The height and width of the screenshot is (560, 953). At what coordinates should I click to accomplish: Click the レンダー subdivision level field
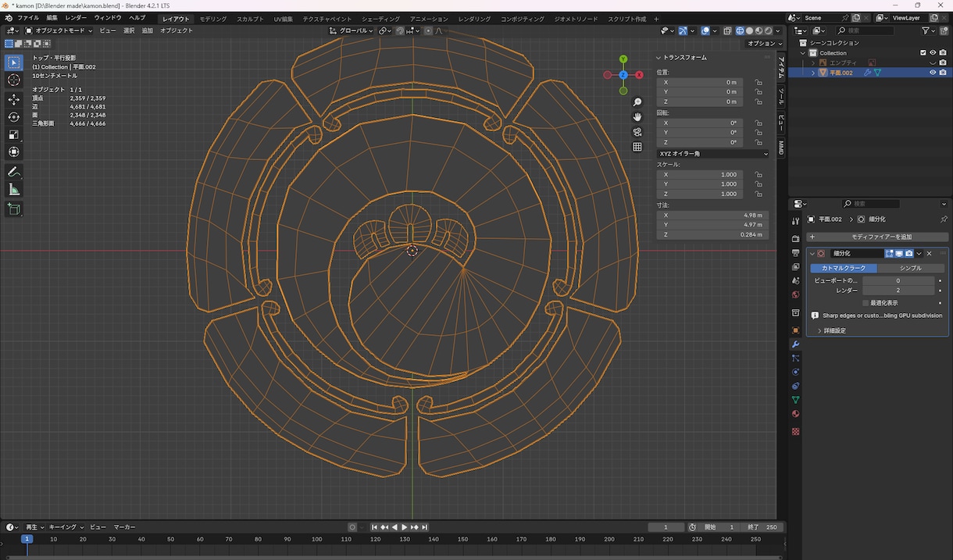898,291
